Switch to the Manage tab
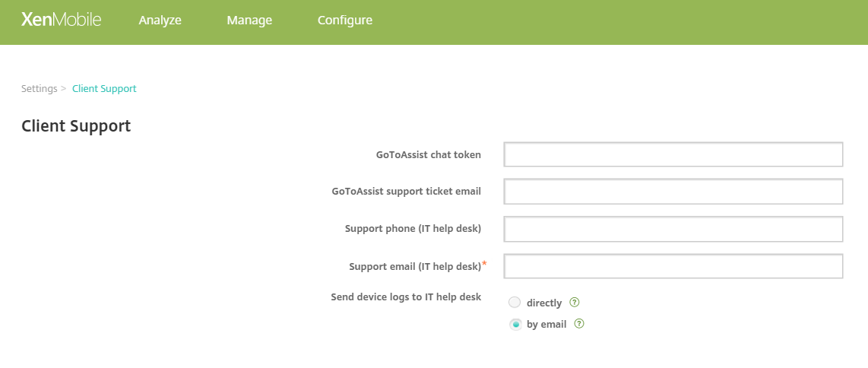The image size is (868, 368). click(x=249, y=21)
